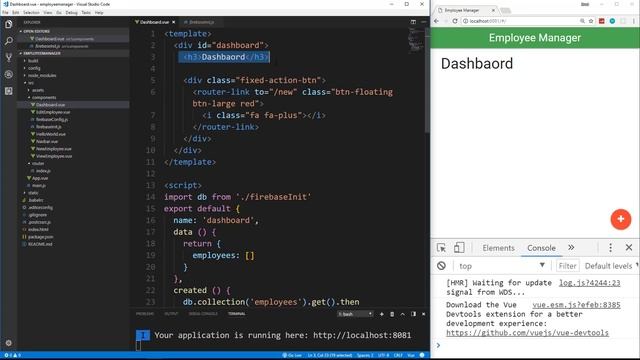The height and width of the screenshot is (360, 640).
Task: Collapse the Open Editors section
Action: (x=37, y=31)
